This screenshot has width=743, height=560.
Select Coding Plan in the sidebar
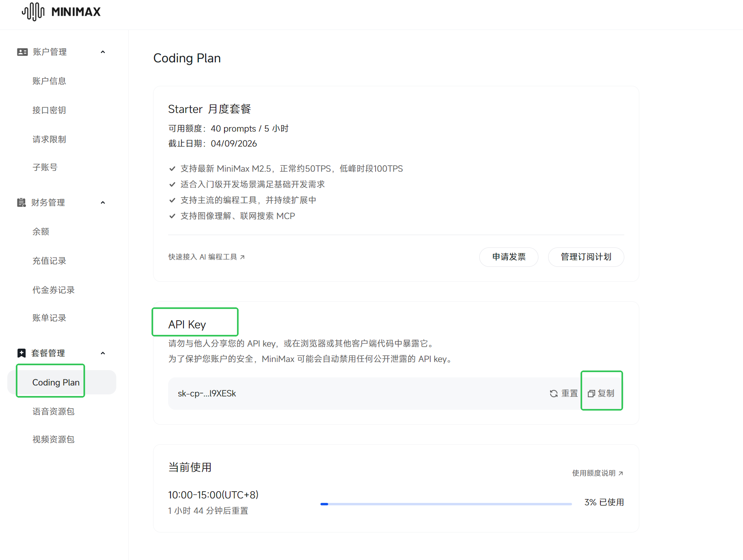pos(62,382)
